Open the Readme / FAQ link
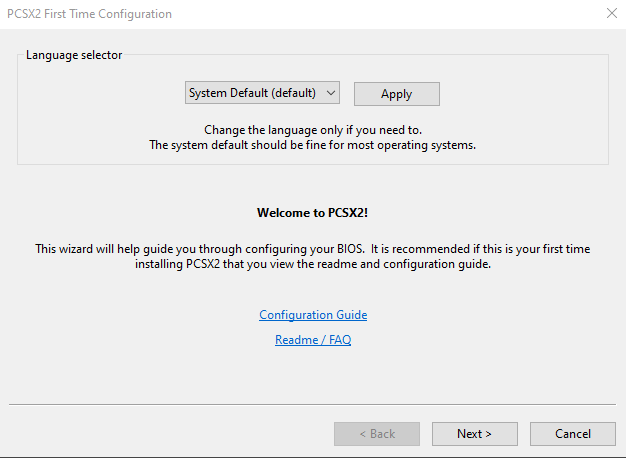This screenshot has height=458, width=626. 313,340
